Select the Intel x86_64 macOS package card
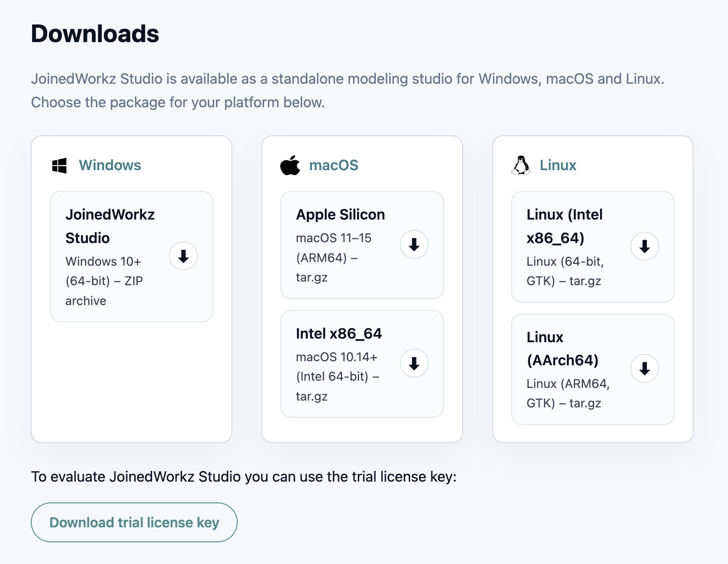The width and height of the screenshot is (728, 564). coord(362,363)
